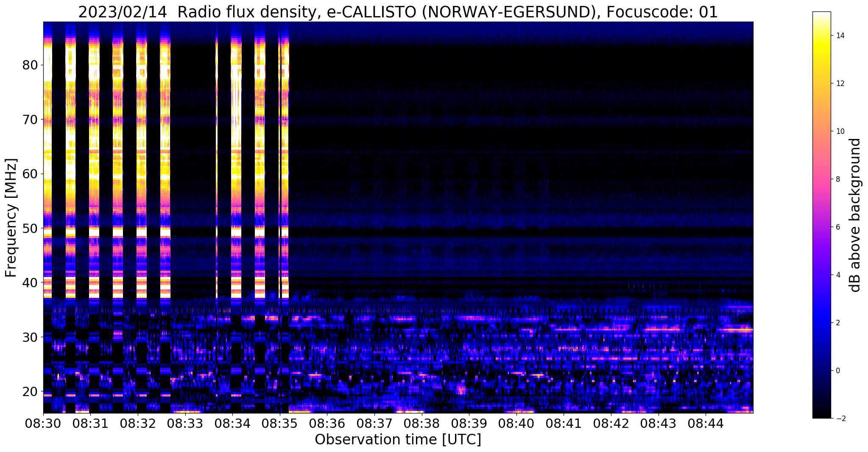Click the 50 MHz frequency tick label
The height and width of the screenshot is (452, 868).
pos(30,228)
